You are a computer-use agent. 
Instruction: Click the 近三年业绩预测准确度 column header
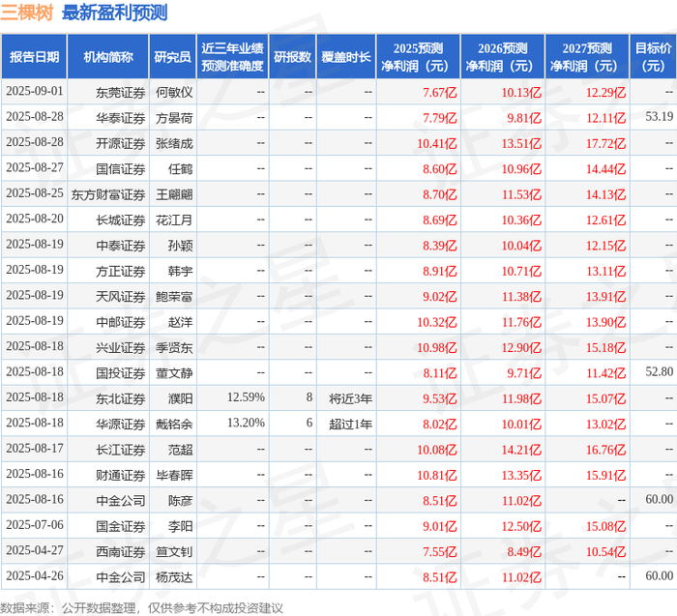click(232, 57)
